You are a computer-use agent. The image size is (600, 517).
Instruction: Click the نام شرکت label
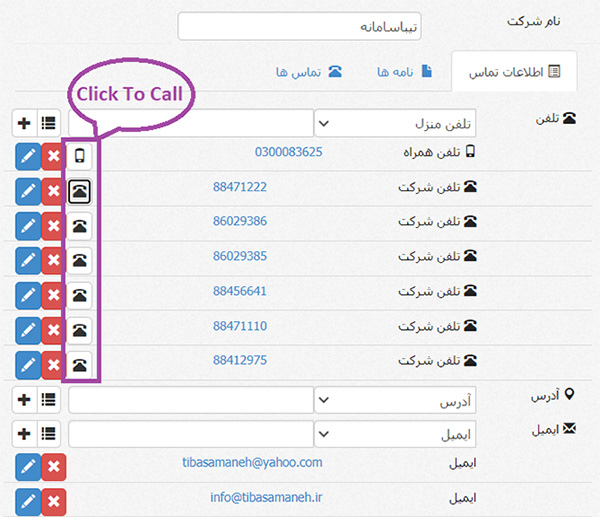pos(534,21)
